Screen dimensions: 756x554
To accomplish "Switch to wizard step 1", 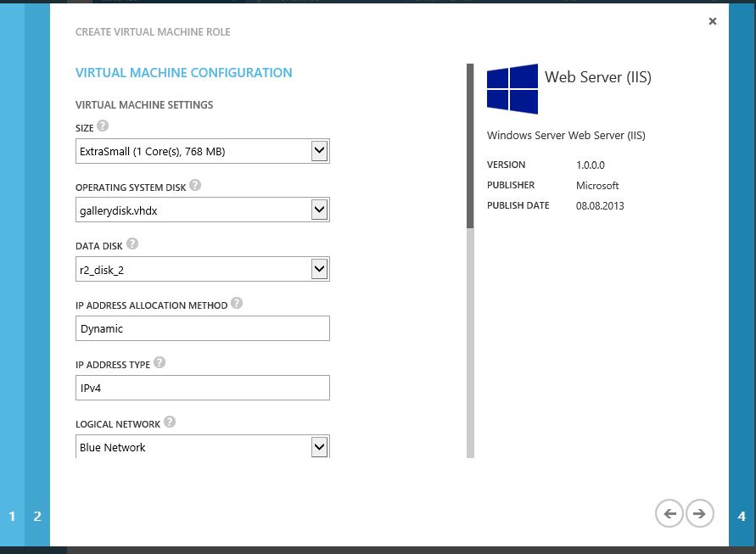I will click(x=12, y=516).
